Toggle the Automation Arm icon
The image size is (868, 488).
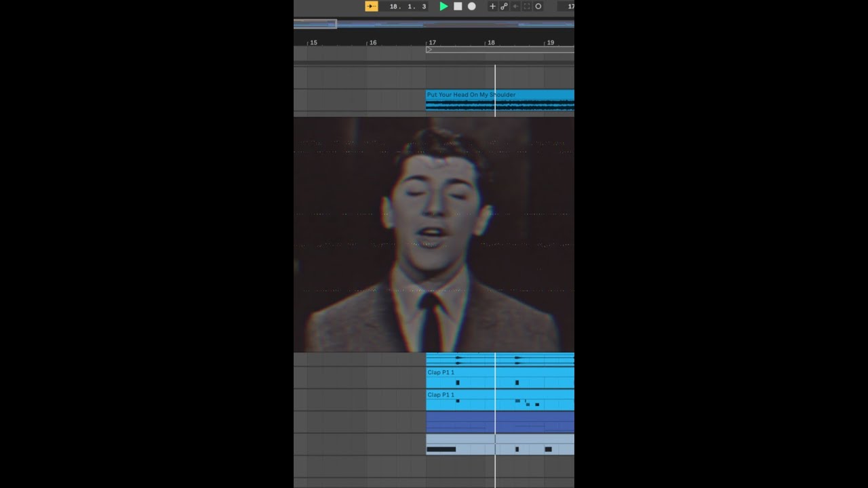click(504, 6)
